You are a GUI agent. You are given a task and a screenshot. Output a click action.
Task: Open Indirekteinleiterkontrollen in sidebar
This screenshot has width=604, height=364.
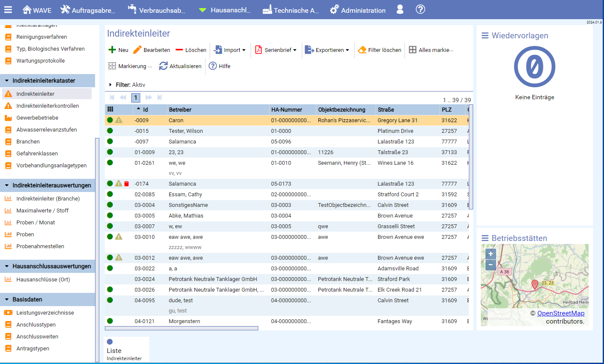47,106
